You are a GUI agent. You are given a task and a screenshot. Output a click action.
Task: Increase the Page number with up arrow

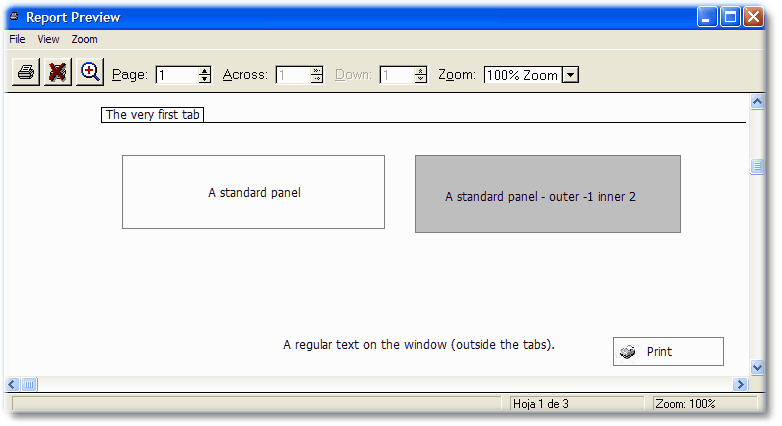204,71
